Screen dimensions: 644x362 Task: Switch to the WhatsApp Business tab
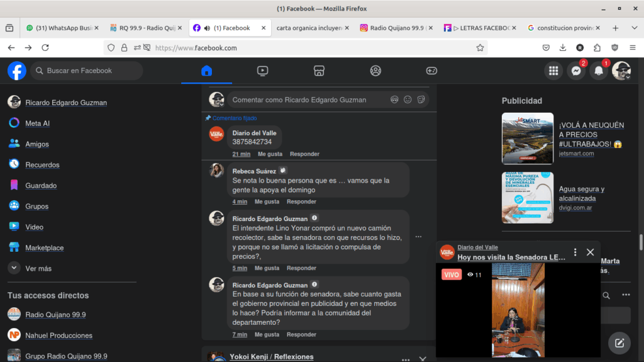[60, 28]
